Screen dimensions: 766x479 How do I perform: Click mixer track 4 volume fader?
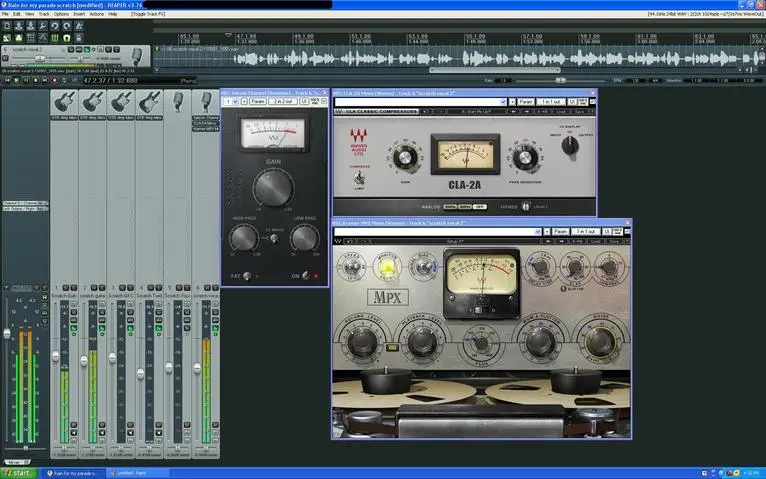click(x=141, y=374)
